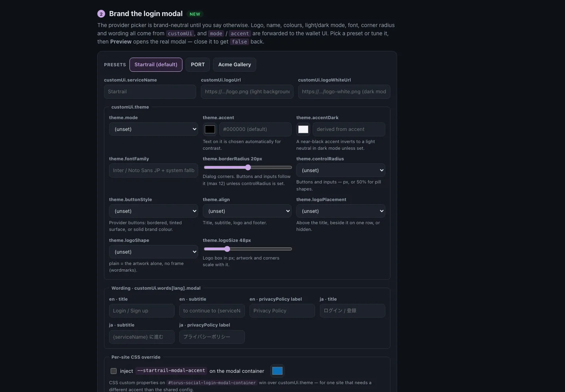
Task: Open the blue CSS override color swatch
Action: (277, 371)
